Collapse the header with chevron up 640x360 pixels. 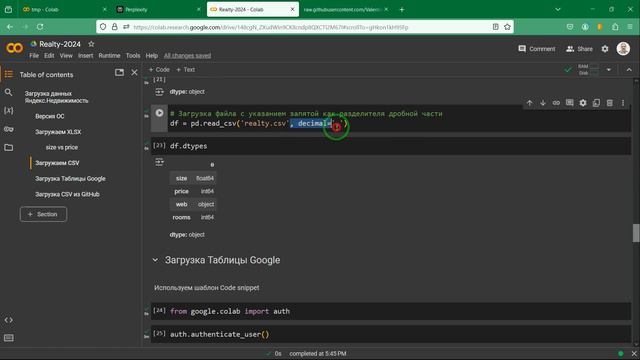[x=629, y=70]
